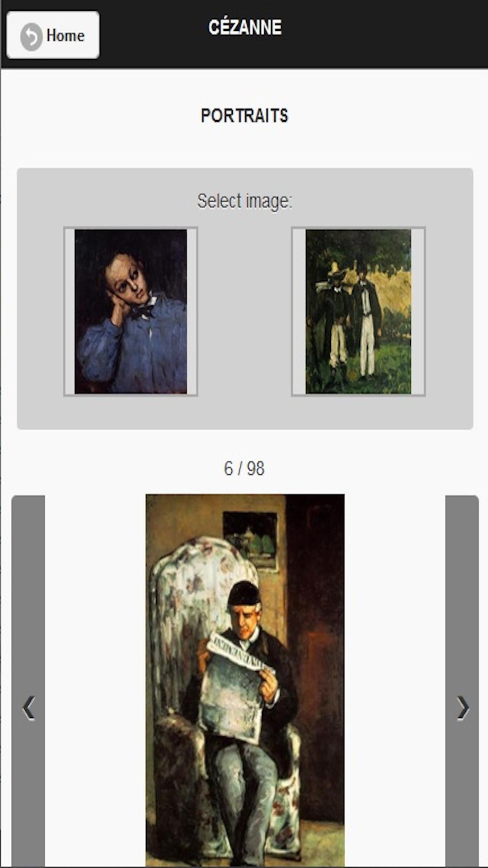Viewport: 488px width, 868px height.
Task: Tap the right gray navigation strip
Action: pos(462,681)
